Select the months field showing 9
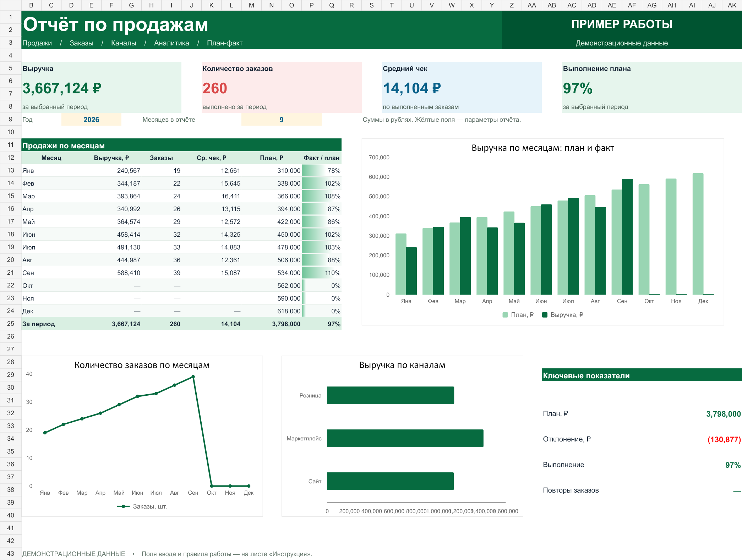Viewport: 742px width, 560px height. 282,120
